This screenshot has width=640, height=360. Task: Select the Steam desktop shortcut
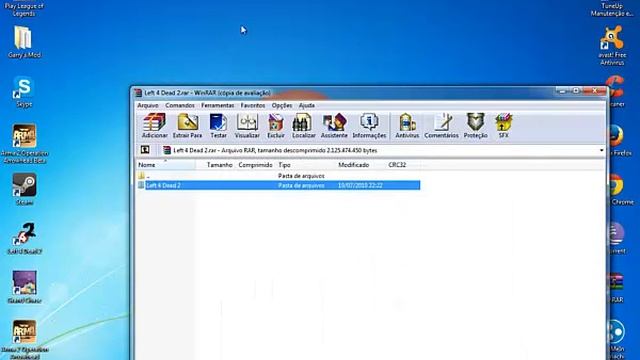[24, 189]
